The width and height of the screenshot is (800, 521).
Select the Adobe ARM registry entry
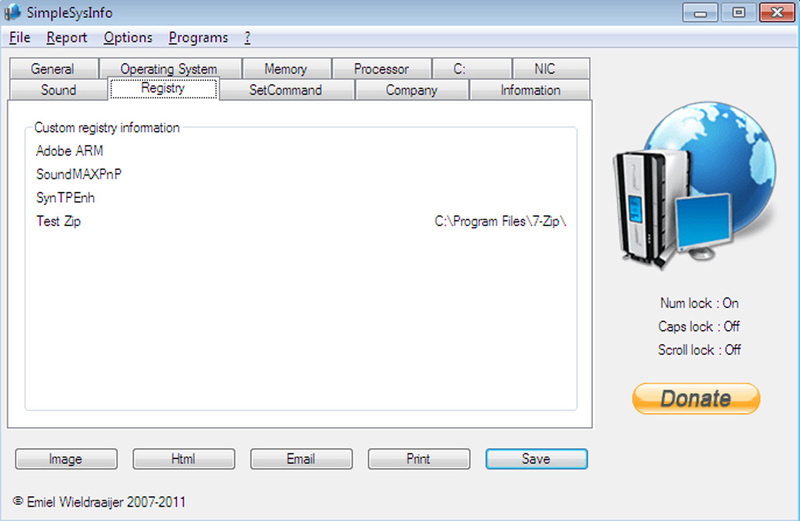pos(69,151)
